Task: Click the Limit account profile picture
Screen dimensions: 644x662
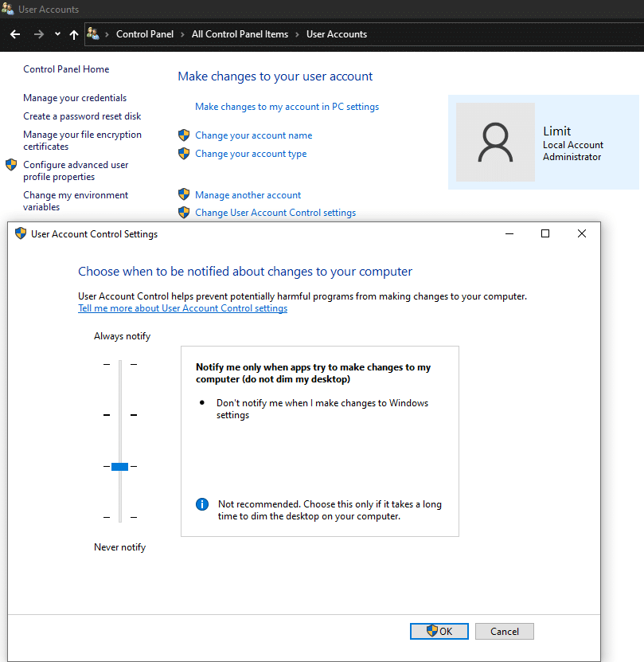Action: pyautogui.click(x=495, y=143)
